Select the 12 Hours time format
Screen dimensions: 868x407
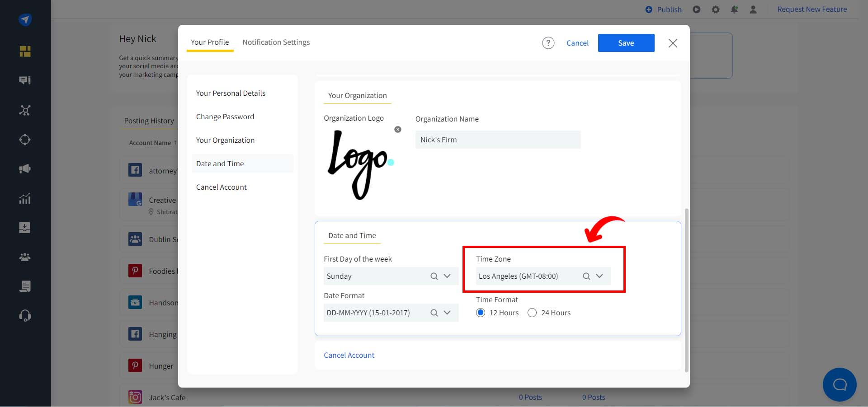(481, 313)
